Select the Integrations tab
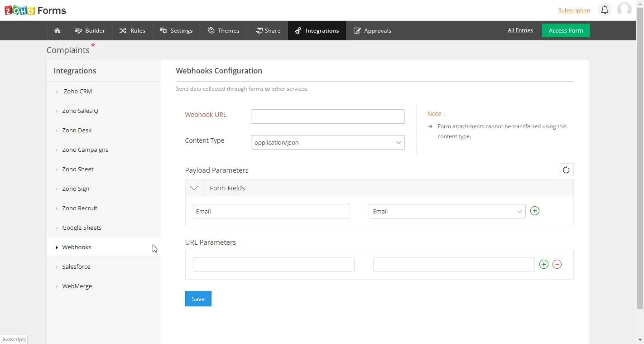 point(317,30)
